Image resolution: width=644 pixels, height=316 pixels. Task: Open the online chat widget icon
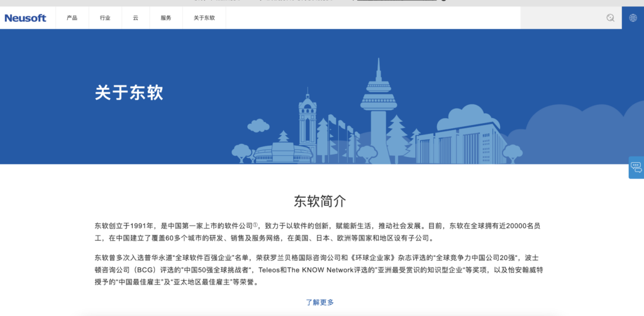pos(636,168)
